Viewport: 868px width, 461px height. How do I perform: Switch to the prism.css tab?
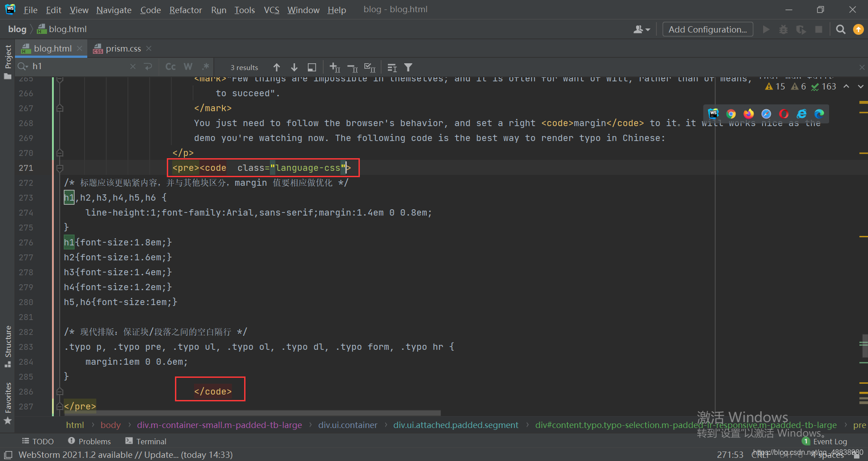tap(123, 48)
